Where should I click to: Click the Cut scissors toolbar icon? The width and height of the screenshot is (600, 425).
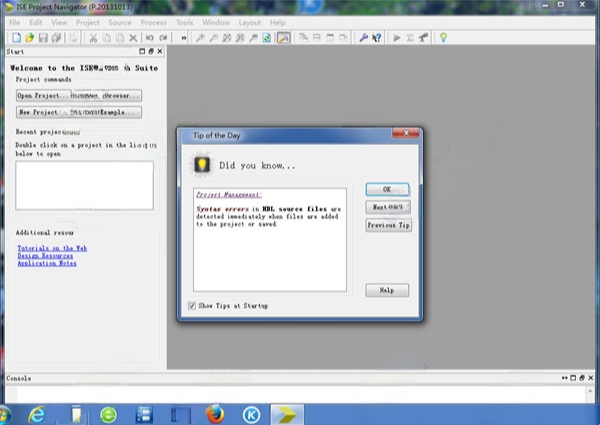93,37
